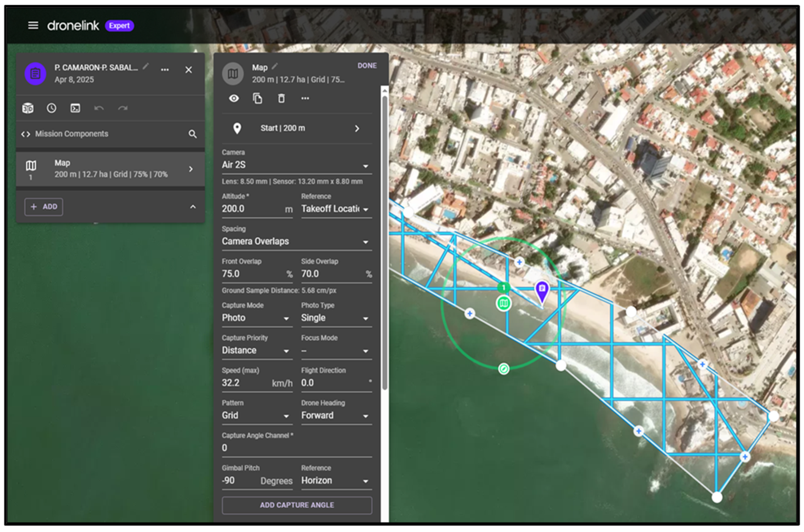Click the clock estimate icon
Image resolution: width=804 pixels, height=532 pixels.
click(x=52, y=108)
